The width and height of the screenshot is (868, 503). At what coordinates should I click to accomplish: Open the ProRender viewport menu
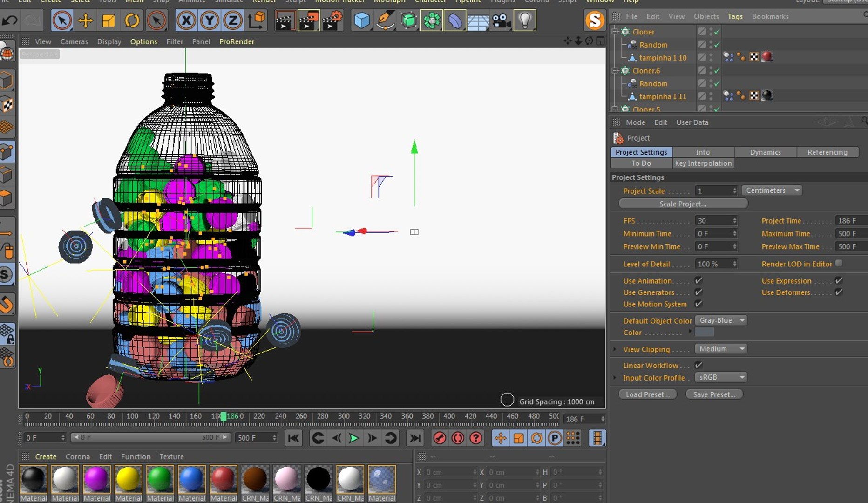237,41
